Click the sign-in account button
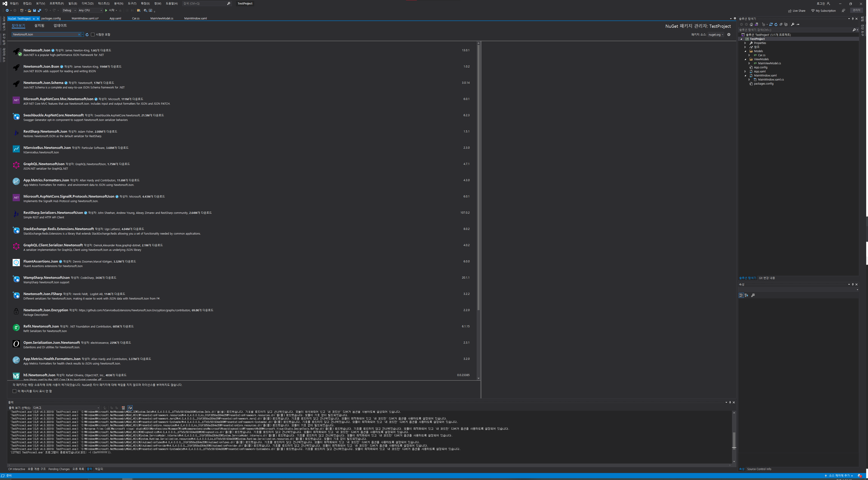Screen dimensions: 868x480 point(823,3)
